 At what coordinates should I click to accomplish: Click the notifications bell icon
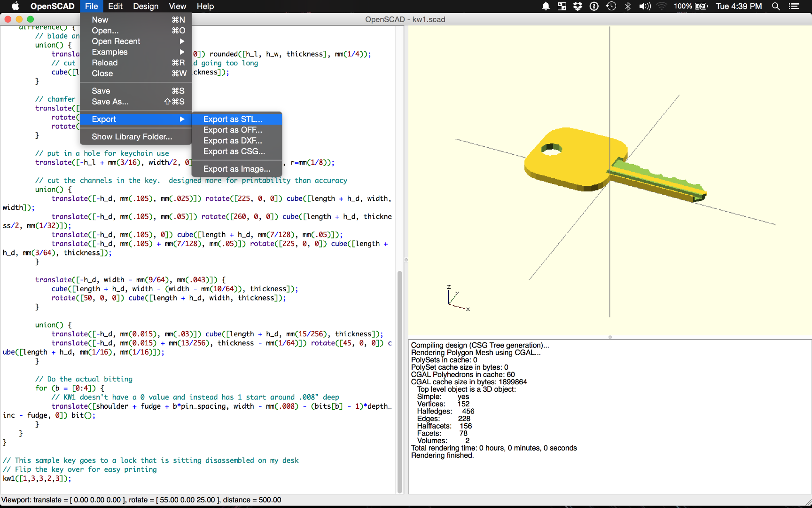[546, 6]
